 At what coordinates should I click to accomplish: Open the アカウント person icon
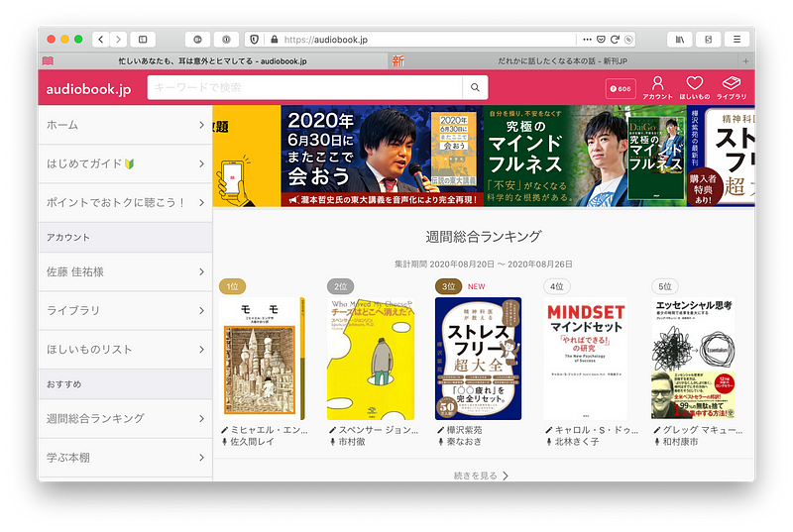(657, 88)
